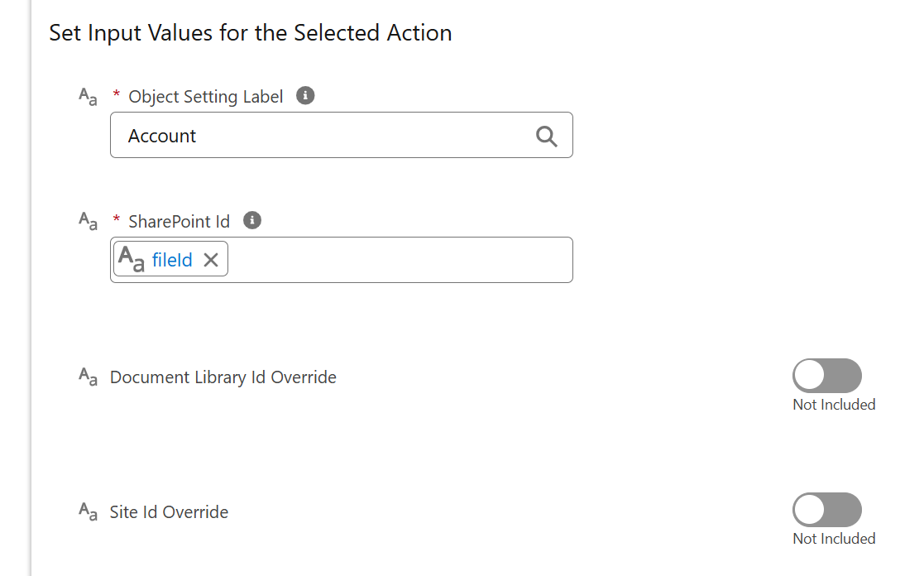924x576 pixels.
Task: Turn on the Site Id Override toggle
Action: tap(826, 510)
